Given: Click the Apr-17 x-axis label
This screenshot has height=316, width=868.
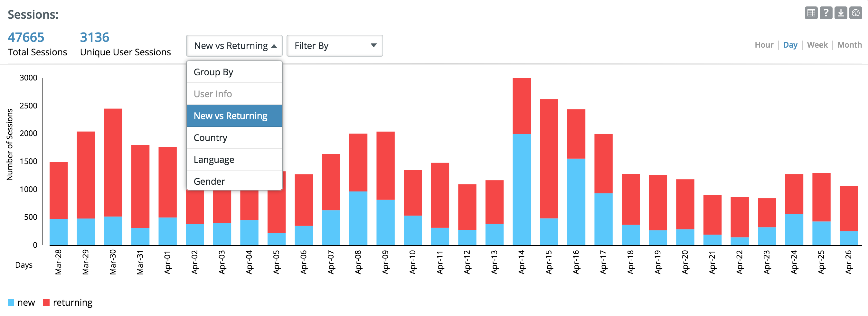Looking at the screenshot, I should tap(603, 262).
